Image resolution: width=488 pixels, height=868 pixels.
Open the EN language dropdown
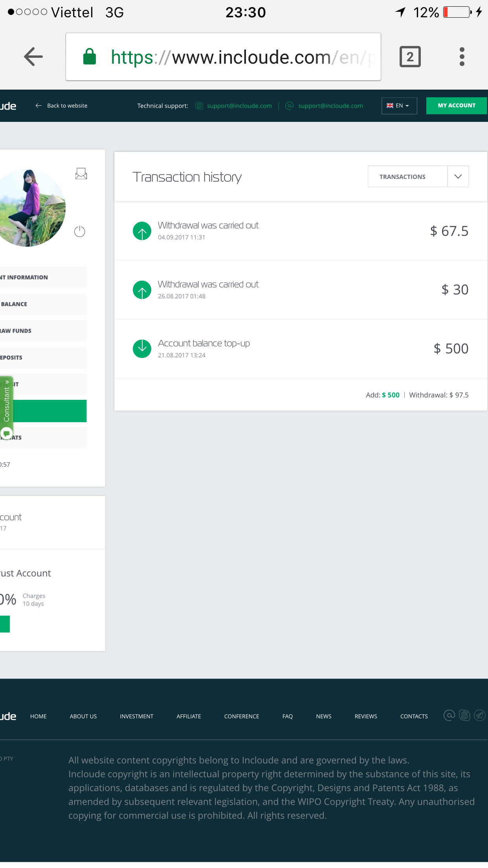tap(399, 106)
